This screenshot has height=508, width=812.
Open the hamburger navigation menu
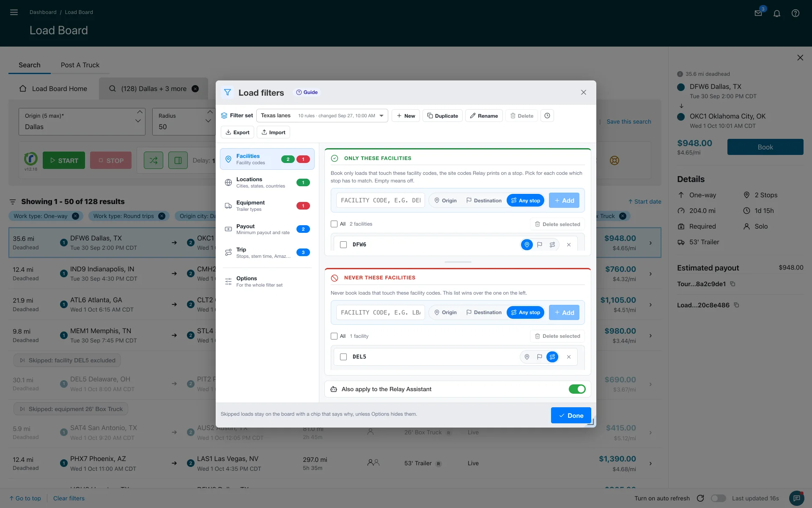click(x=14, y=12)
